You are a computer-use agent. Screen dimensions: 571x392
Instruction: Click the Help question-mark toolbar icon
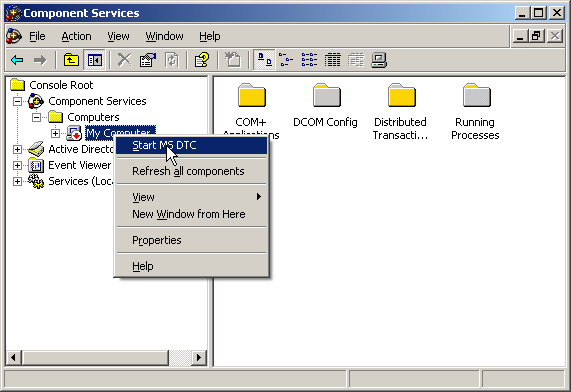click(x=202, y=60)
